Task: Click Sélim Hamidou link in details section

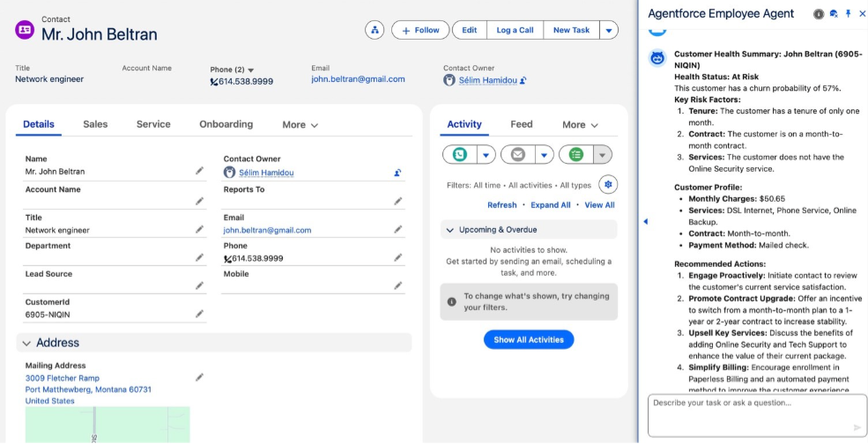Action: click(x=266, y=173)
